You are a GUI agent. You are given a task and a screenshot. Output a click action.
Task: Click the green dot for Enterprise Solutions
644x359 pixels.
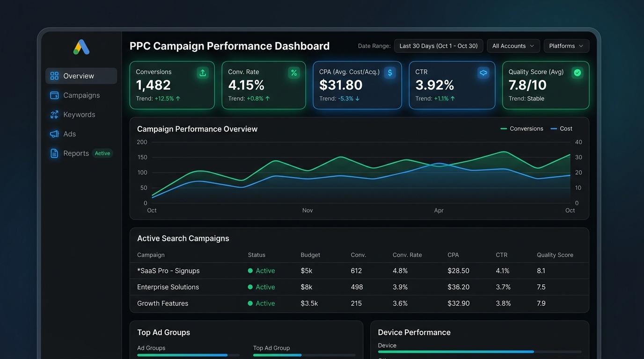pos(250,287)
